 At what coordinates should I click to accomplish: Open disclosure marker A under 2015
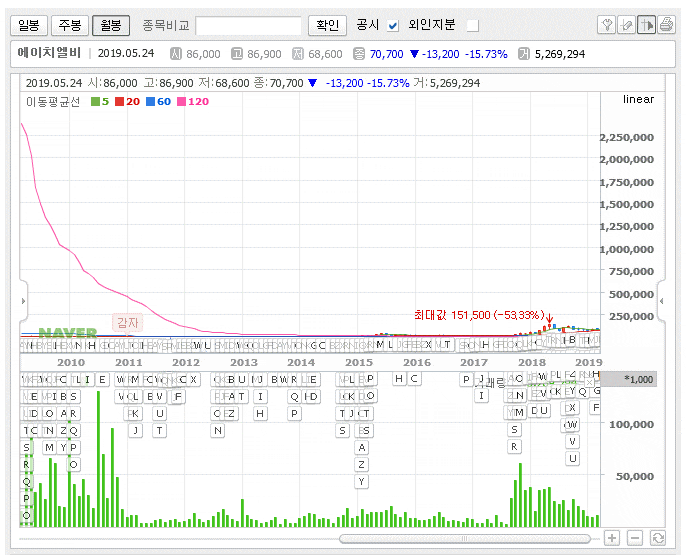coord(361,447)
